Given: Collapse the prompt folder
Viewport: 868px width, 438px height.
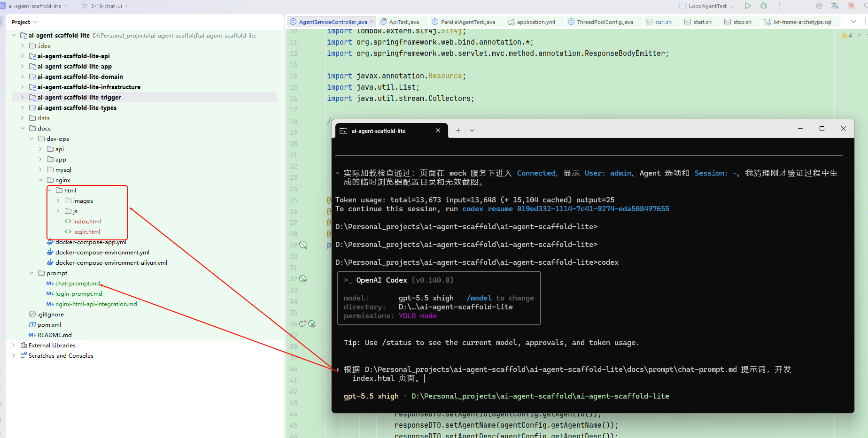Looking at the screenshot, I should coord(31,273).
